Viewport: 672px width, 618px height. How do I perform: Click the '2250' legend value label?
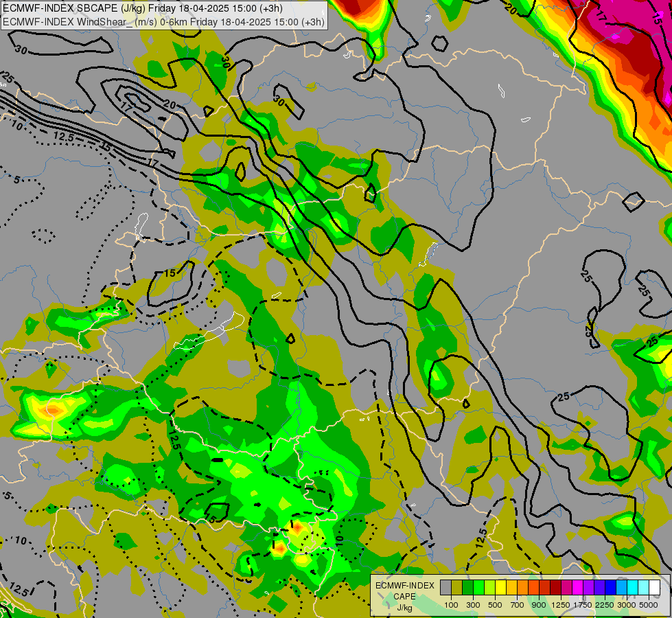click(605, 605)
